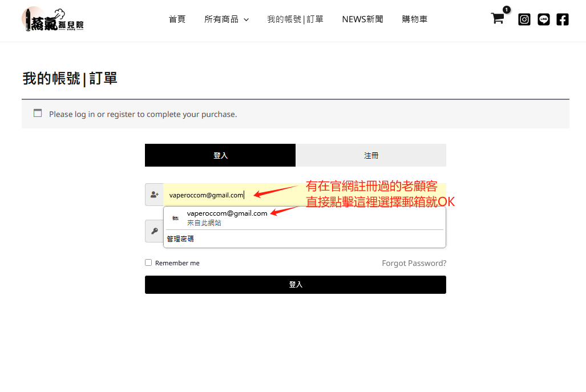Click the site favicon in autofill suggestion

[175, 218]
